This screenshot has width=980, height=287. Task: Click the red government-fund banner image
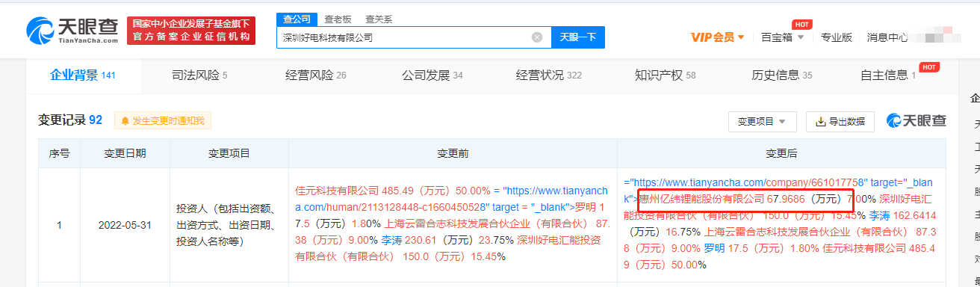point(190,31)
